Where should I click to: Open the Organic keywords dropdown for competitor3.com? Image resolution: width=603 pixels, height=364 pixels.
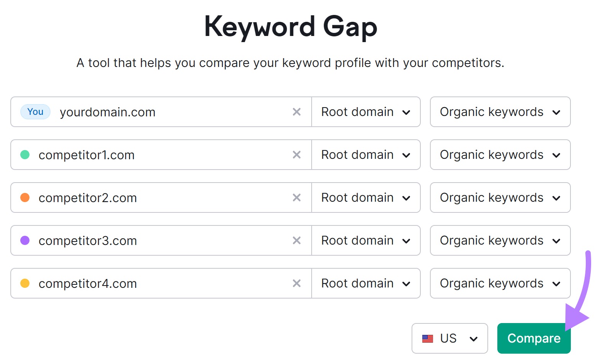pos(500,240)
